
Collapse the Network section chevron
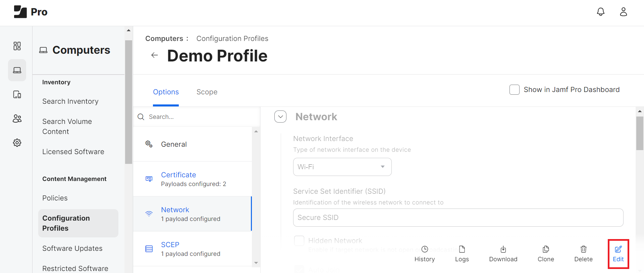pos(280,117)
